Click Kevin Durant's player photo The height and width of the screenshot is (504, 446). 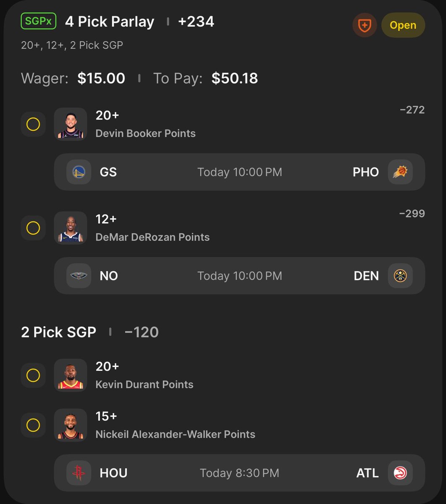(x=71, y=375)
